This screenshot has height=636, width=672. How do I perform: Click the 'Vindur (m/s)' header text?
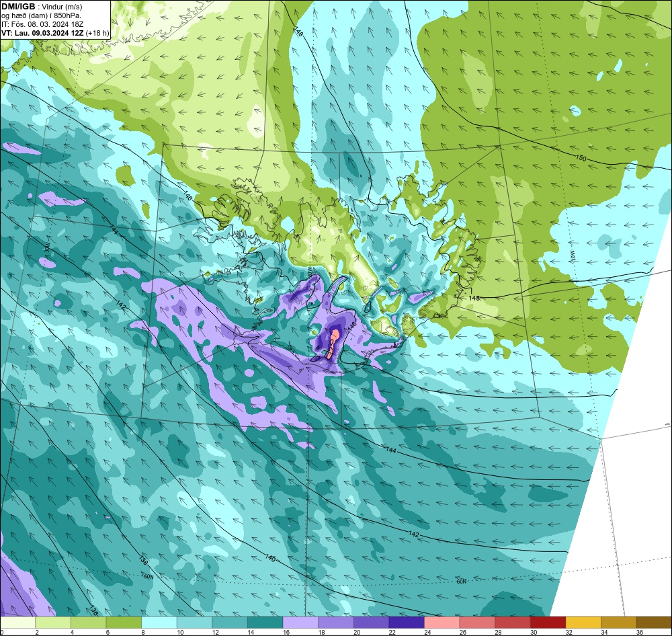point(62,7)
